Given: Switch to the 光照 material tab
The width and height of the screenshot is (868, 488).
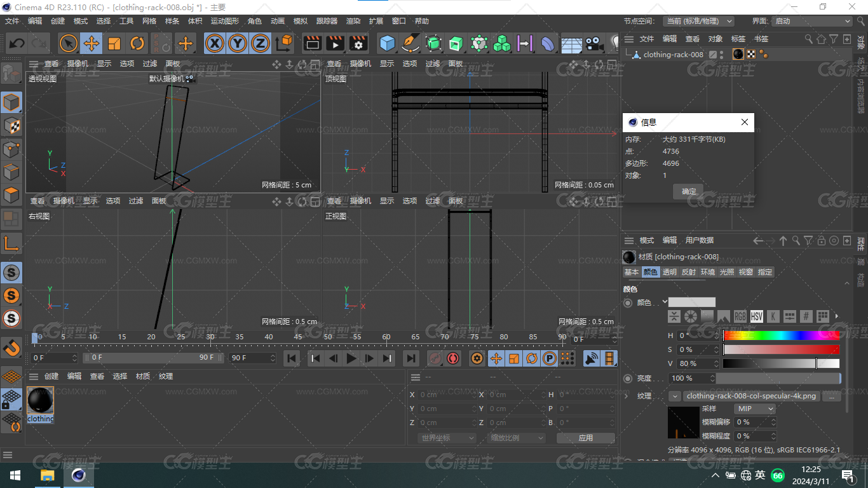Looking at the screenshot, I should (x=727, y=272).
